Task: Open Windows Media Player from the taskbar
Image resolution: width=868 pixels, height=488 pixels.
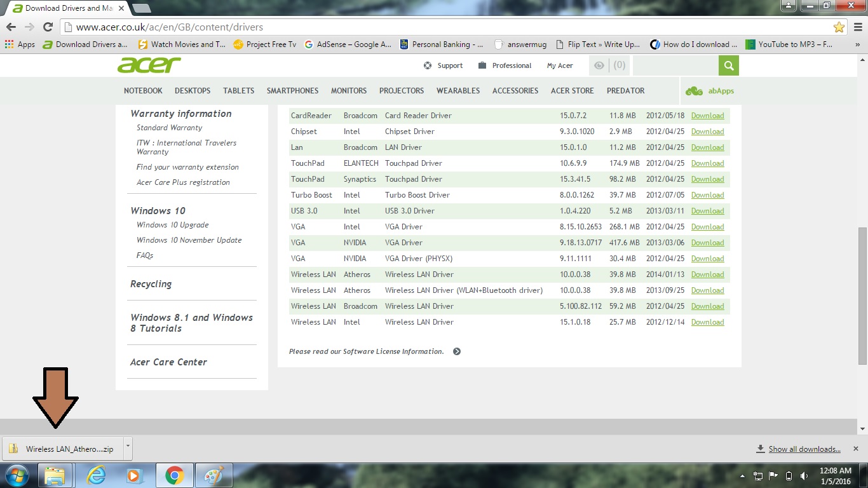Action: tap(133, 475)
